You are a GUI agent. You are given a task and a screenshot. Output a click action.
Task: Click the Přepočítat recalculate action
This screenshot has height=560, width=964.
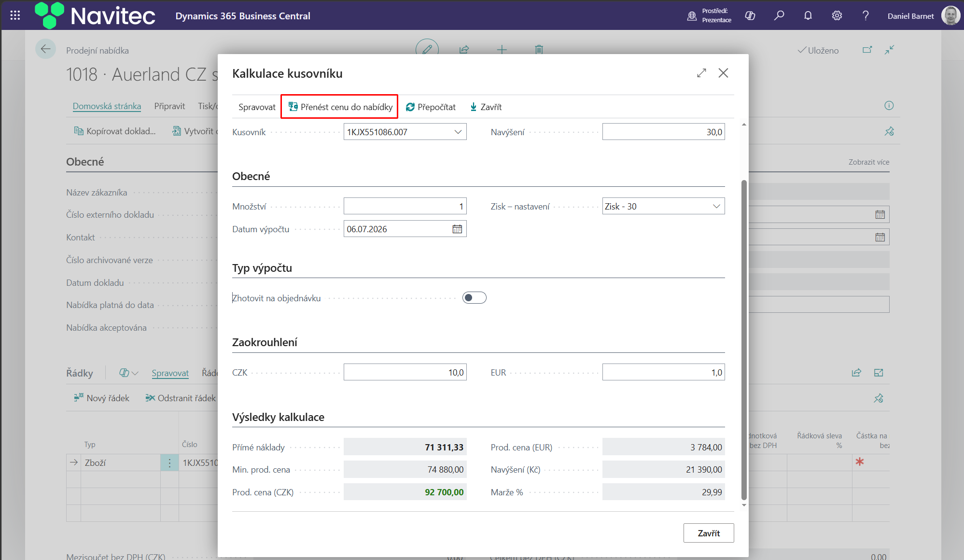click(x=431, y=107)
